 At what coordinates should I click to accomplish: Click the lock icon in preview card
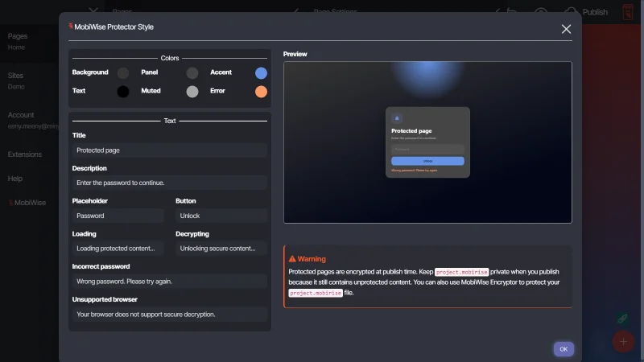[397, 118]
